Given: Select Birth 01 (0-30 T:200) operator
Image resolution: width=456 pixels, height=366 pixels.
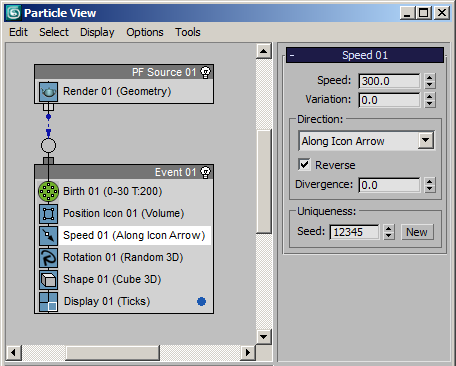Looking at the screenshot, I should [125, 191].
